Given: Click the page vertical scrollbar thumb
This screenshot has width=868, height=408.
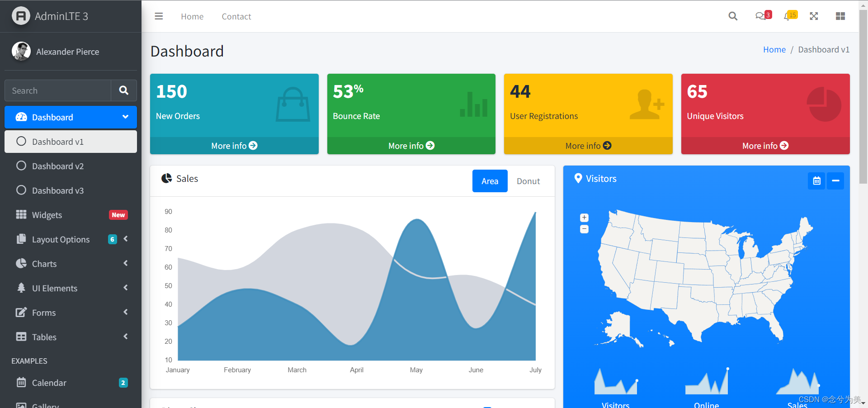Looking at the screenshot, I should click(x=863, y=97).
